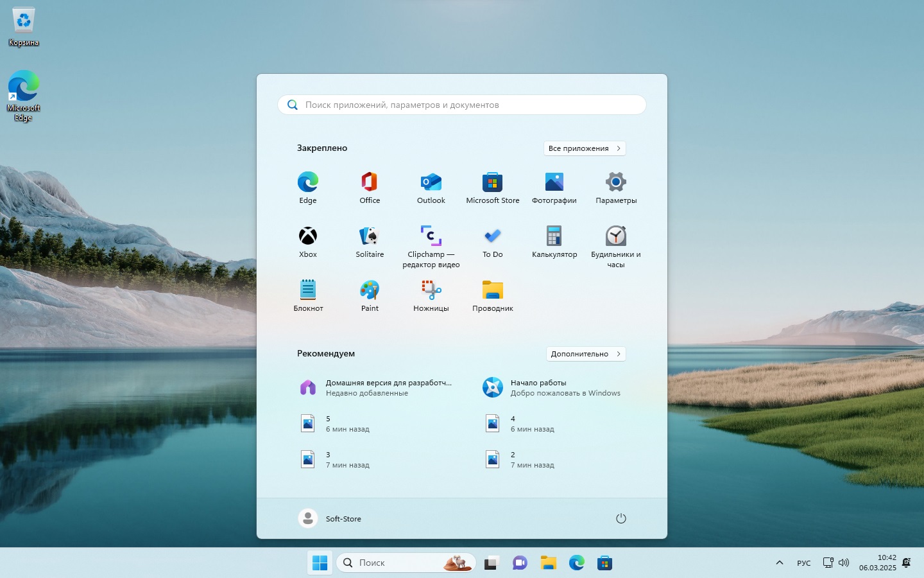The image size is (924, 578).
Task: Open the Soft-Store user account menu
Action: click(x=330, y=518)
